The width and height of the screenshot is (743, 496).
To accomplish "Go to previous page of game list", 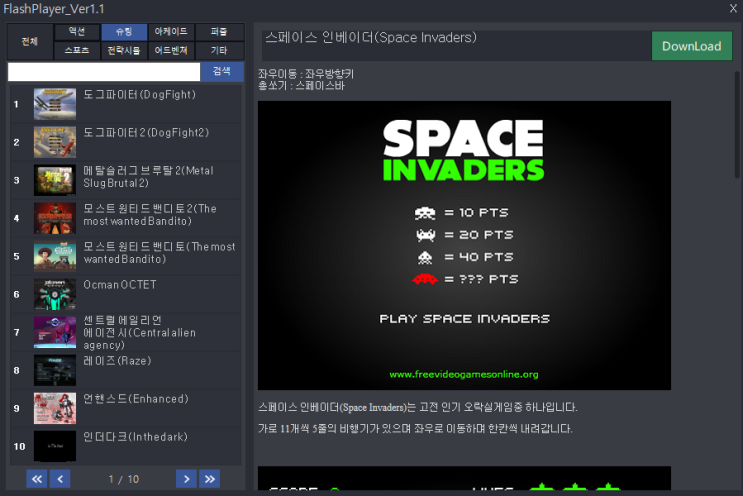I will click(x=60, y=479).
